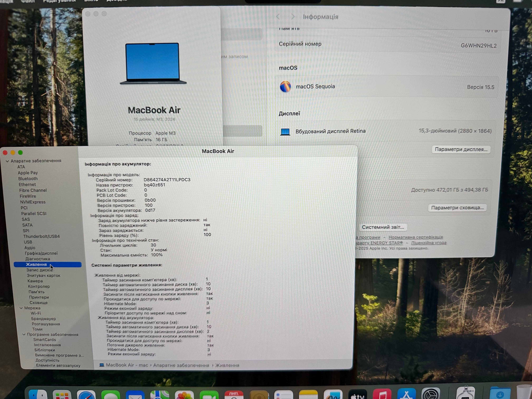Select Живлення in the sidebar

pyautogui.click(x=48, y=264)
